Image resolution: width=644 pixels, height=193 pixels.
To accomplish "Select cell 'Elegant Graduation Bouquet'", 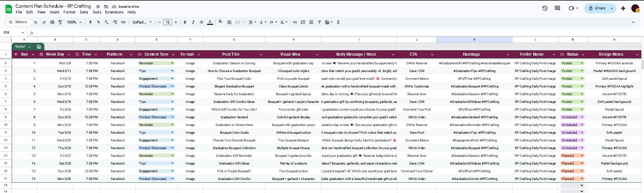I will [234, 86].
